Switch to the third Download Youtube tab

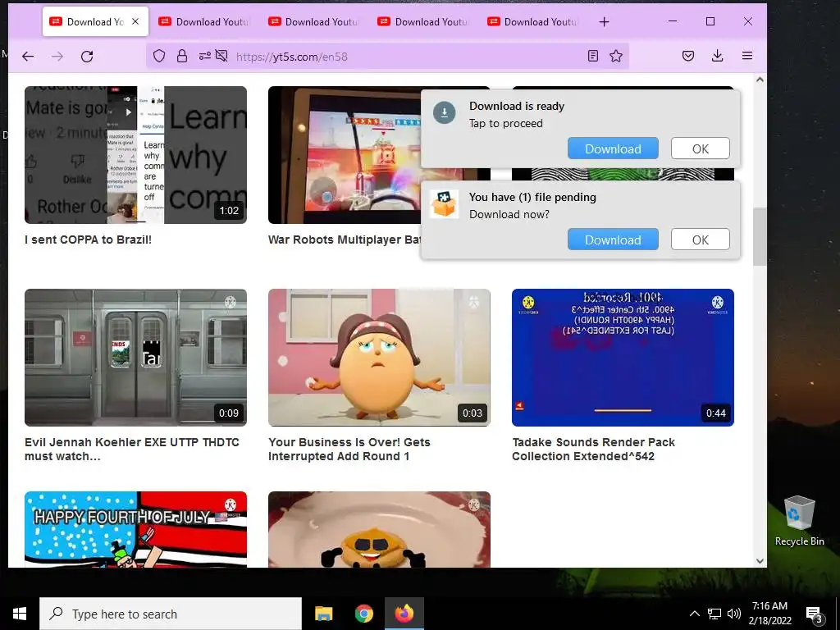tap(313, 22)
